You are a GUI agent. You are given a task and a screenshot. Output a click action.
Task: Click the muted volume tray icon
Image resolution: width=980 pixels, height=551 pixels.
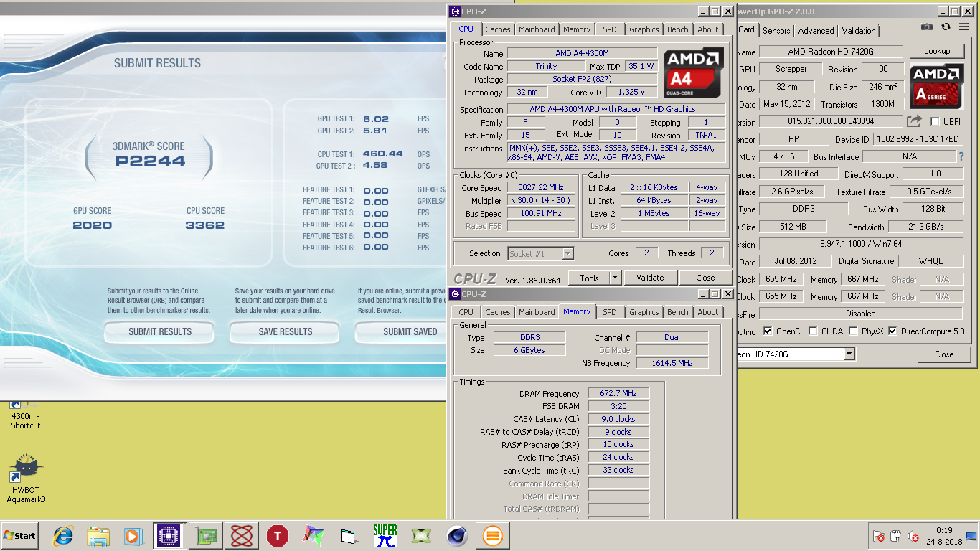click(913, 536)
